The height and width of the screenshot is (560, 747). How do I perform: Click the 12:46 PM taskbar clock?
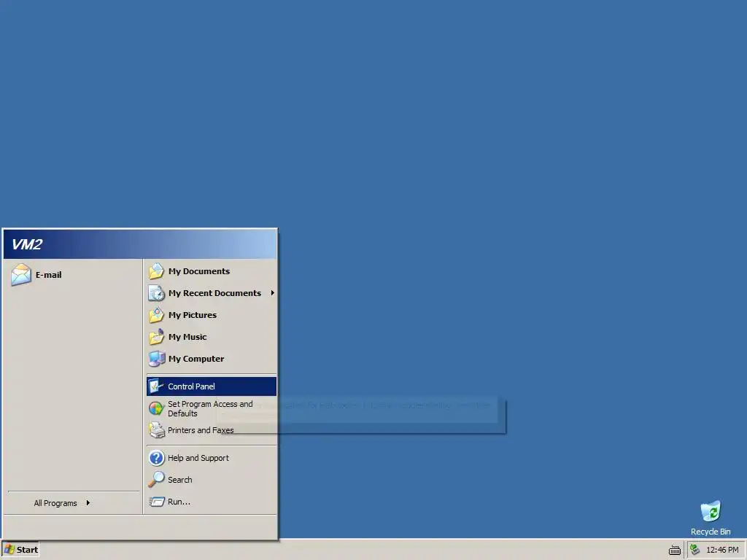pyautogui.click(x=722, y=550)
